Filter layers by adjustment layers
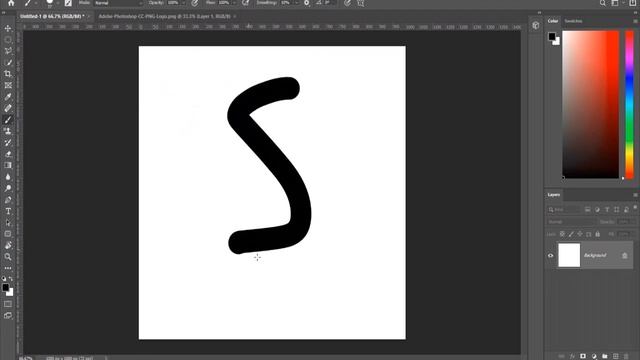This screenshot has width=640, height=360. pos(597,209)
